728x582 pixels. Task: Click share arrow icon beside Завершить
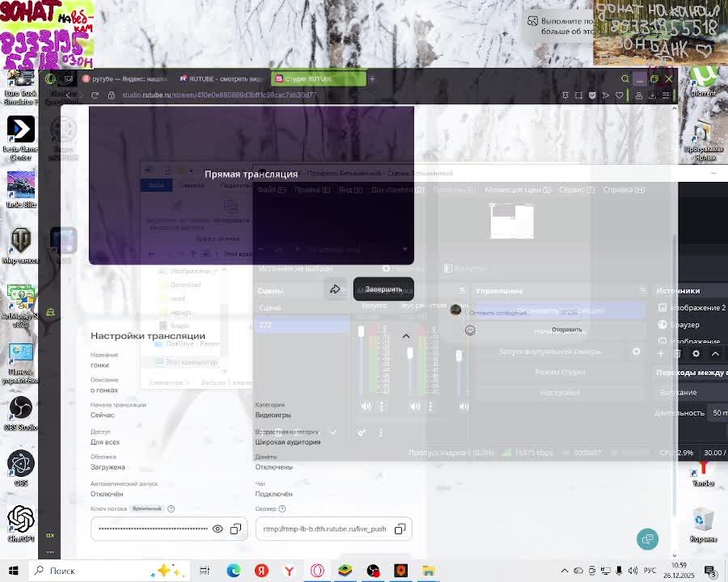(x=335, y=289)
